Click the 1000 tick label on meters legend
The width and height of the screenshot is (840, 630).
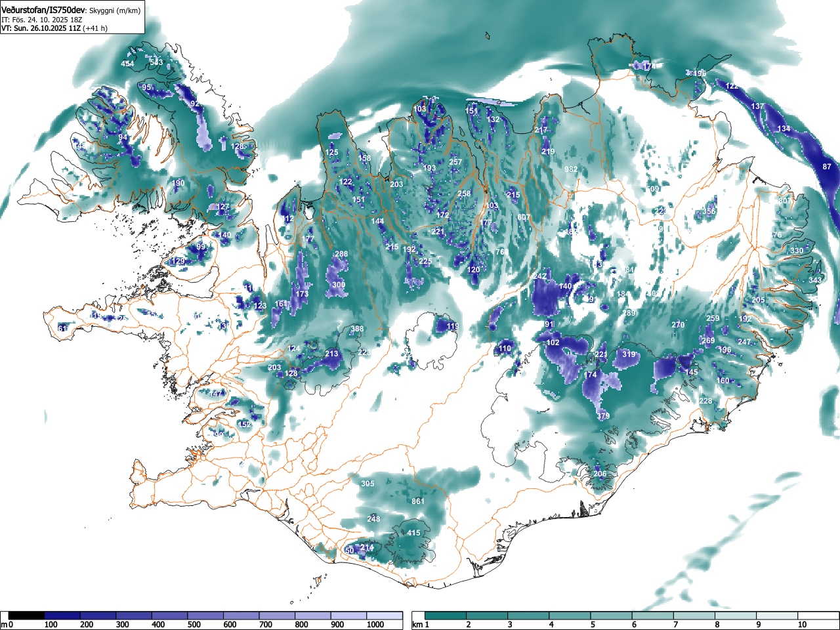click(x=375, y=625)
